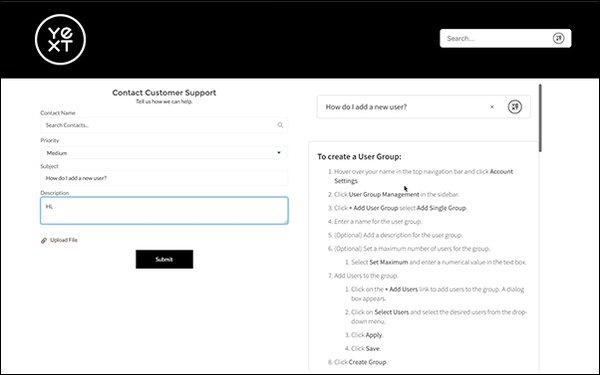The height and width of the screenshot is (375, 600).
Task: Click 'Tell us how we can help.' subtitle
Action: 164,102
